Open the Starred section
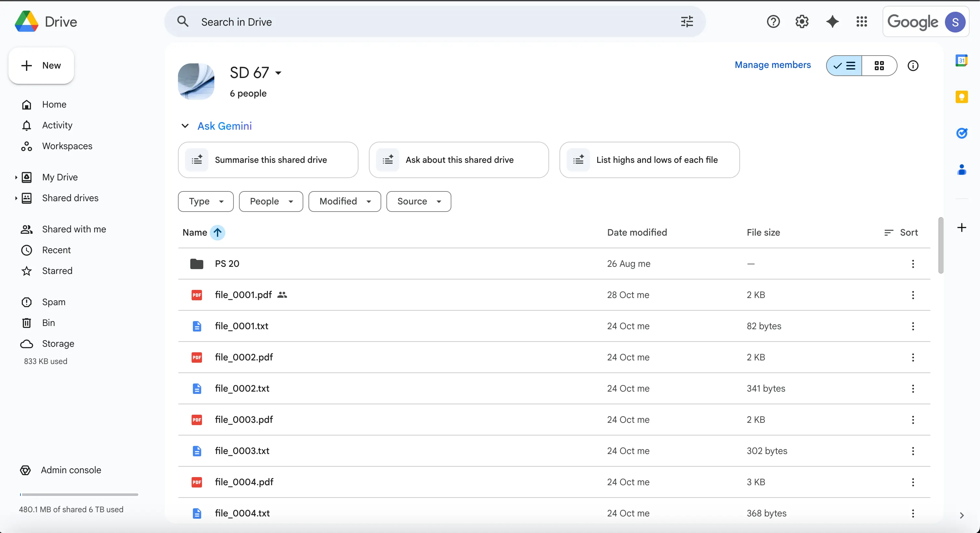This screenshot has width=980, height=533. (57, 271)
